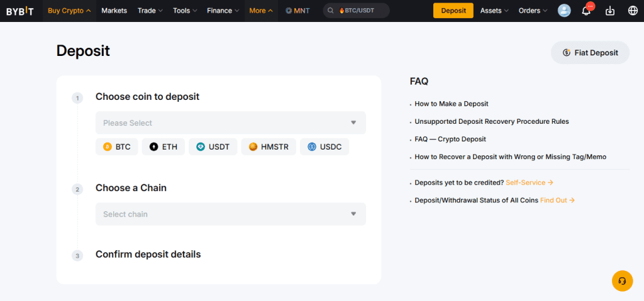Viewport: 644px width, 301px height.
Task: Click the Choose a Chain heading
Action: 131,188
